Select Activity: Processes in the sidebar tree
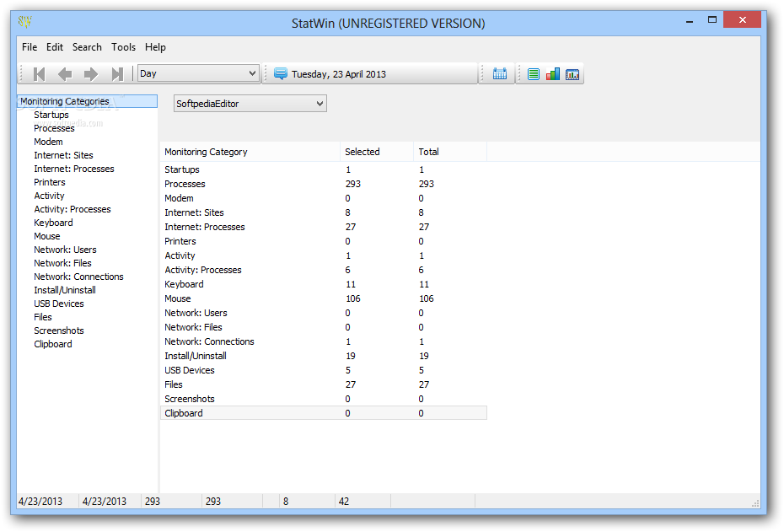 coord(72,209)
